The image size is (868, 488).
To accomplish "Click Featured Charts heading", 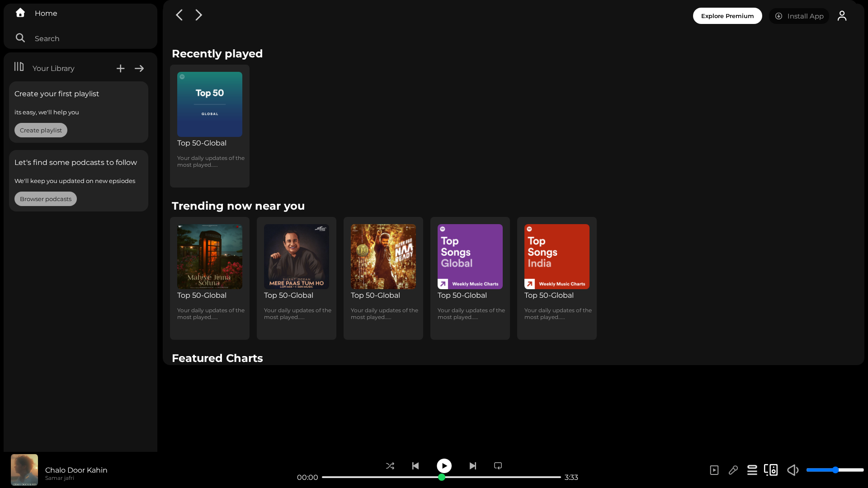I will (x=217, y=358).
